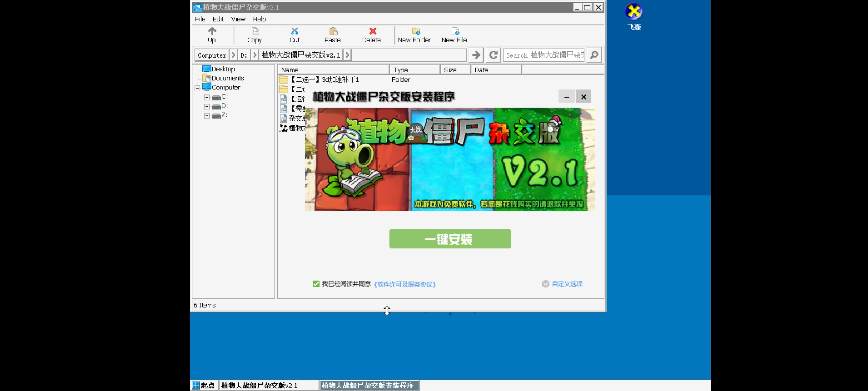Uncheck the license agreement checkbox
Screen dimensions: 868x391
316,284
